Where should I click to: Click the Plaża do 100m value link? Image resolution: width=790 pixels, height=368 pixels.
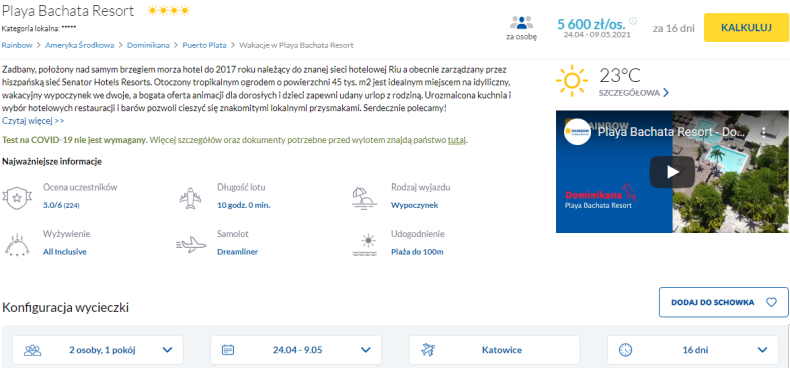(417, 252)
